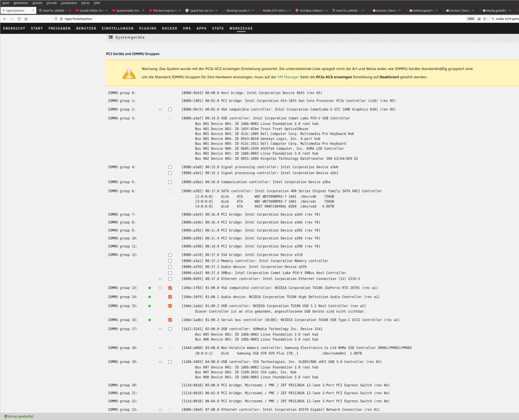Open the Chronik browser menu
Viewport: 519px width, 420px height.
(51, 3)
